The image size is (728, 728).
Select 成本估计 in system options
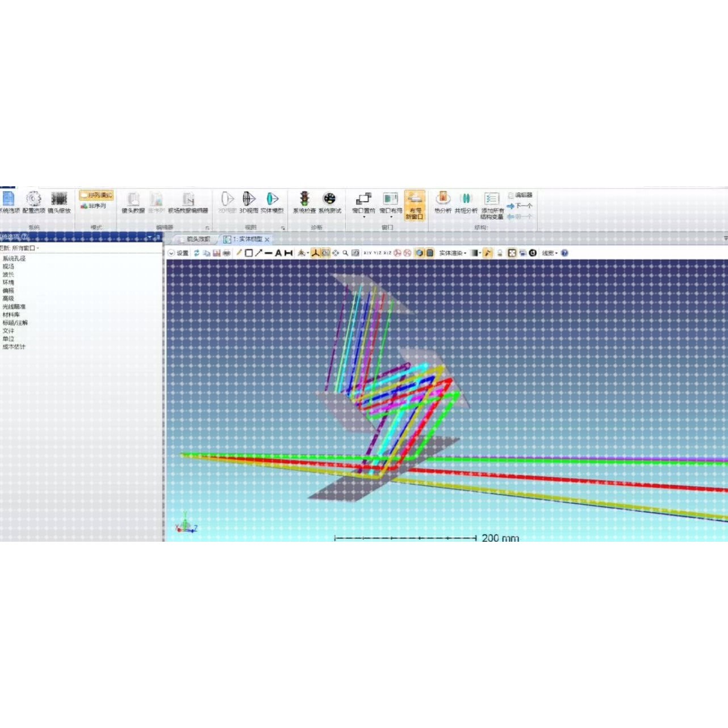tap(14, 346)
